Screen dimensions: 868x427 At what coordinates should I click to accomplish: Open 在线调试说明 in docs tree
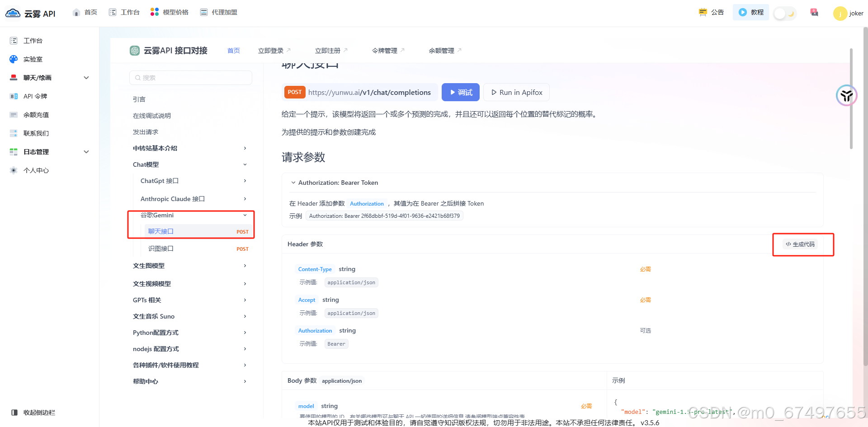152,116
